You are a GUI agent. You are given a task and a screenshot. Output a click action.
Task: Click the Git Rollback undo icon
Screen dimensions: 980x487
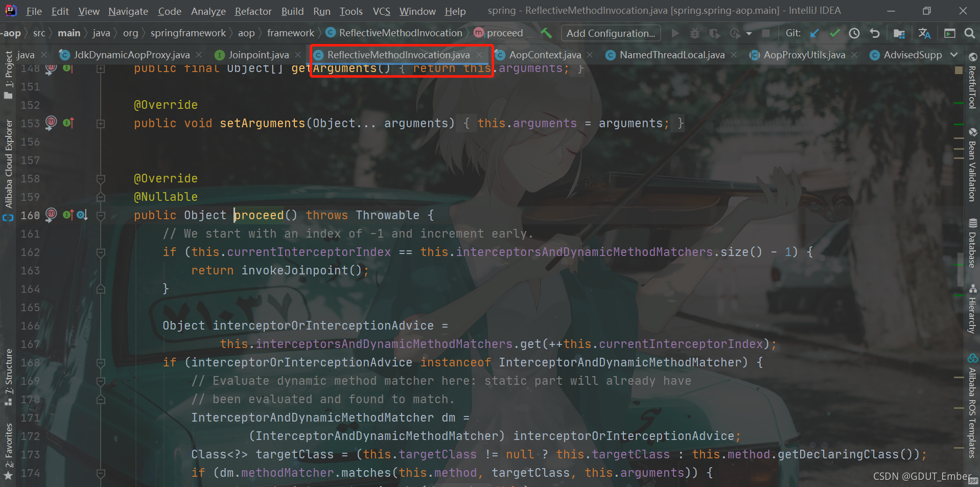point(875,33)
